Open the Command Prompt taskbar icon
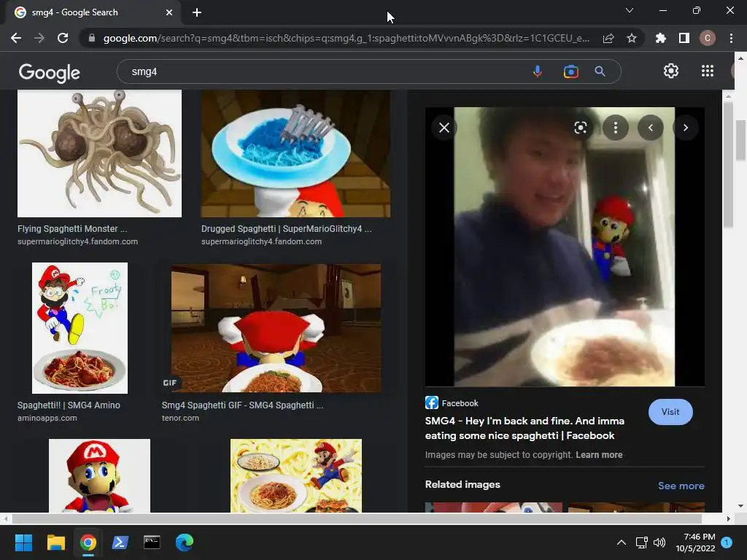This screenshot has height=560, width=747. click(152, 542)
